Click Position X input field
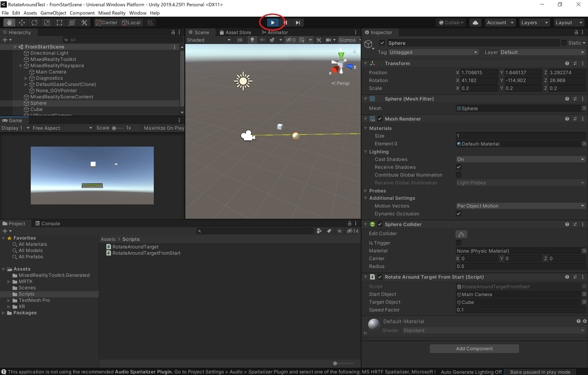This screenshot has height=375, width=588. [x=479, y=72]
